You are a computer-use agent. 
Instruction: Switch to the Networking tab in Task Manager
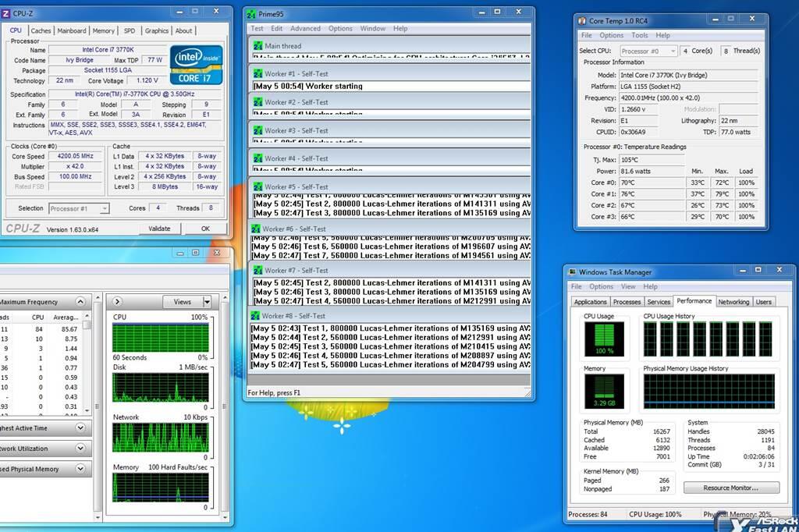(x=733, y=302)
